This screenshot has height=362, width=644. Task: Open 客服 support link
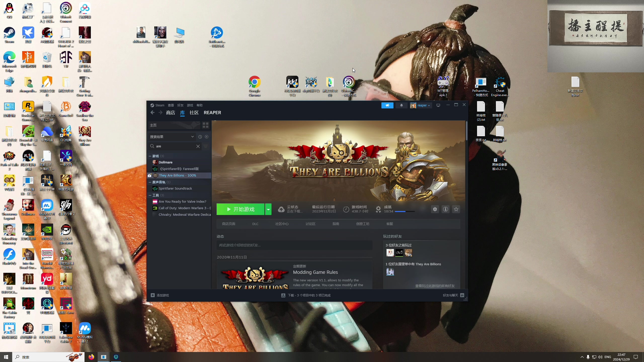(390, 224)
